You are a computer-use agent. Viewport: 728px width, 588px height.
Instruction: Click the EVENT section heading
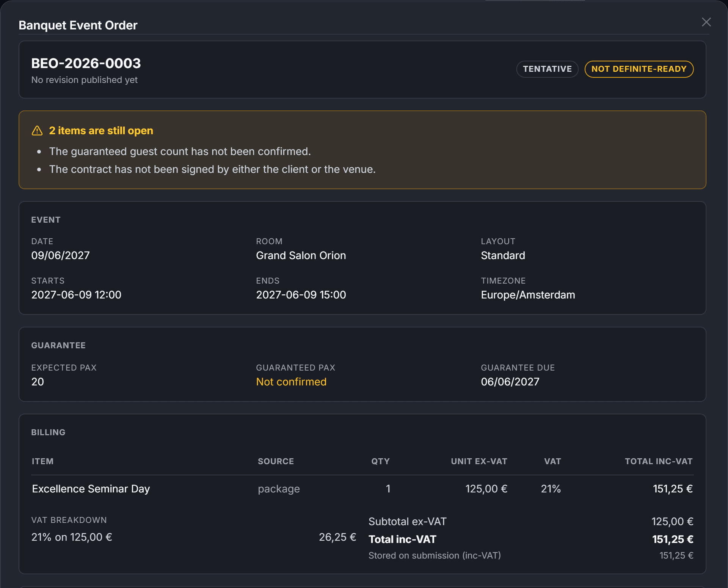(46, 220)
